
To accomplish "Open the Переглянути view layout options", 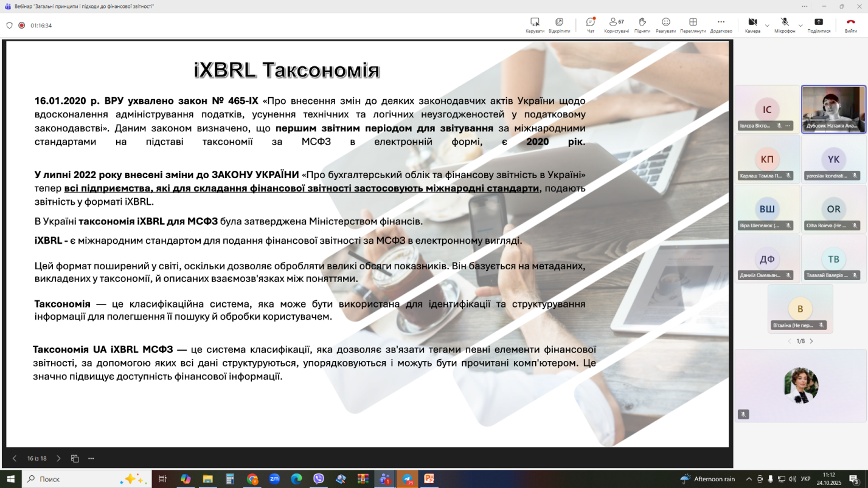I will click(693, 25).
